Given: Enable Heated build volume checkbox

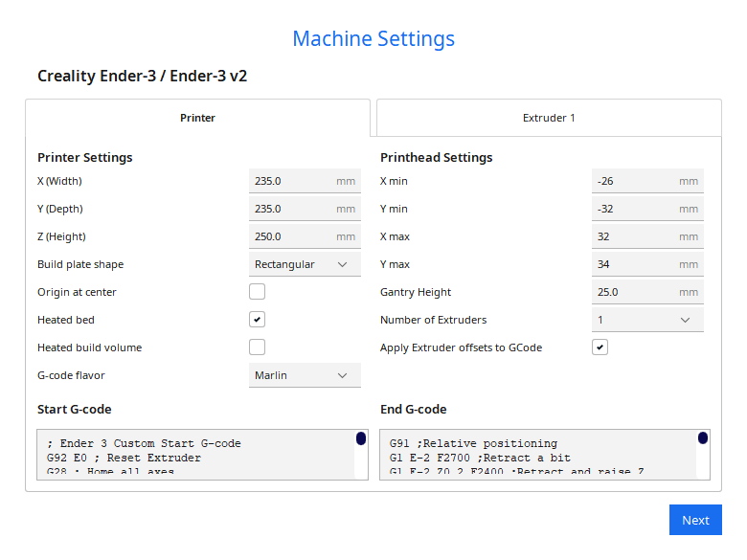Looking at the screenshot, I should pyautogui.click(x=258, y=347).
